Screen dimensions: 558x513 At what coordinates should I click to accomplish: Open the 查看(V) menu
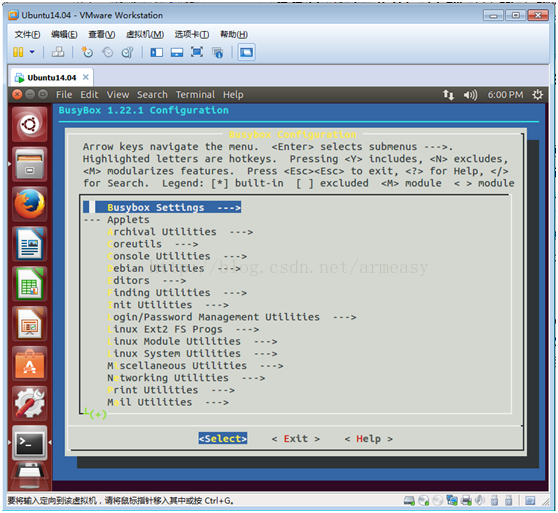[102, 35]
